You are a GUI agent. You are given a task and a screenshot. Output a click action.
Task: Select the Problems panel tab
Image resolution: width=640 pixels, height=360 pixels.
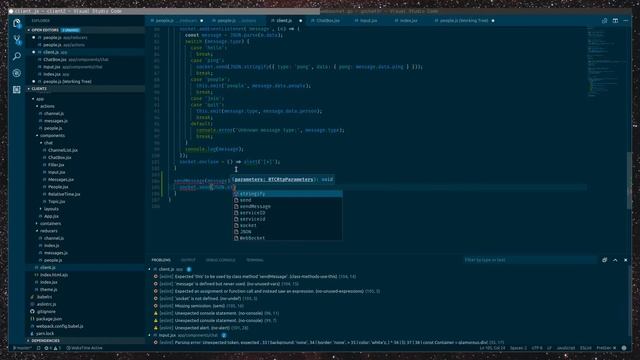[x=161, y=260]
